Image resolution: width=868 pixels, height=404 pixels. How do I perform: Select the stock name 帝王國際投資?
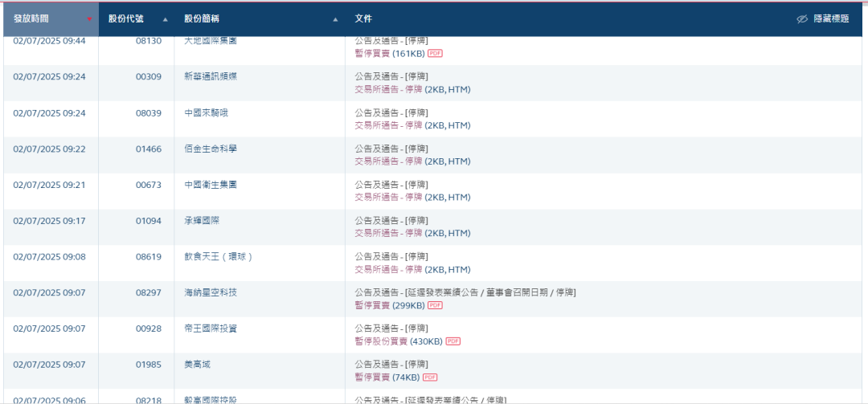(211, 329)
